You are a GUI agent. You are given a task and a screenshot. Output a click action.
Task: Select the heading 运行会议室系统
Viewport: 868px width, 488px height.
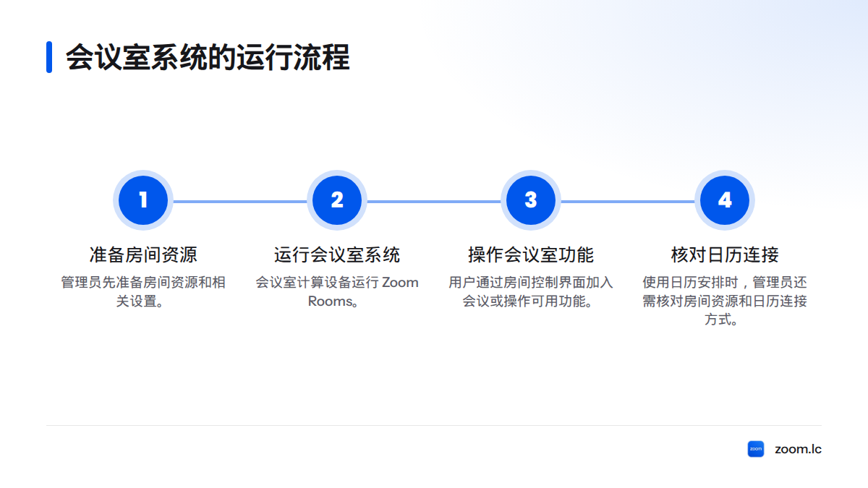coord(337,254)
